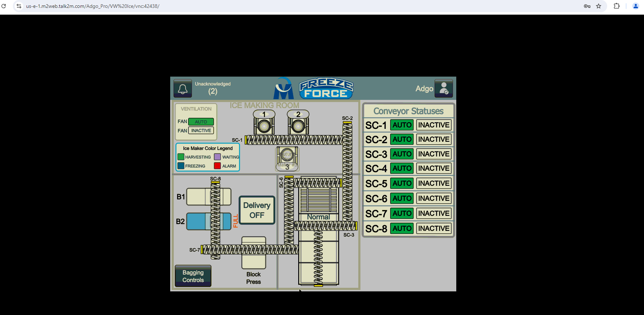Open the Adgo user profile icon

tap(444, 88)
